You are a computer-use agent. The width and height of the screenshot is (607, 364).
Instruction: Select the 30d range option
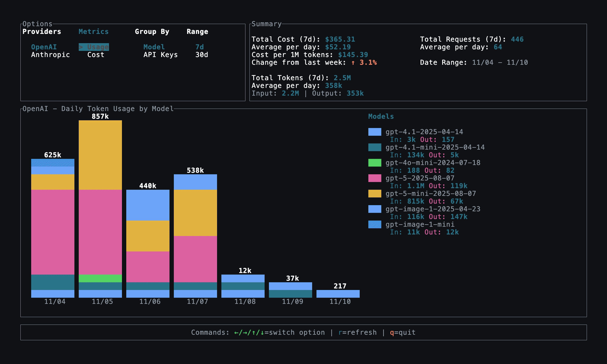202,55
